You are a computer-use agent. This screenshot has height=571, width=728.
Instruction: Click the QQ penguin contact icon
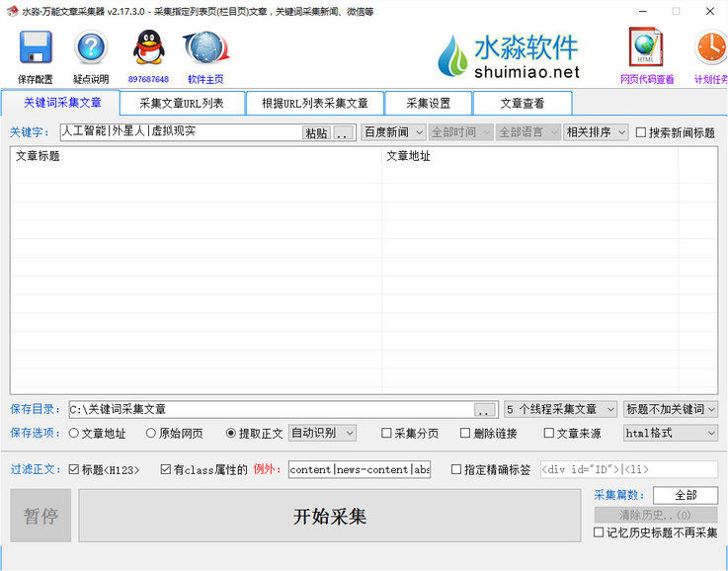click(x=148, y=48)
